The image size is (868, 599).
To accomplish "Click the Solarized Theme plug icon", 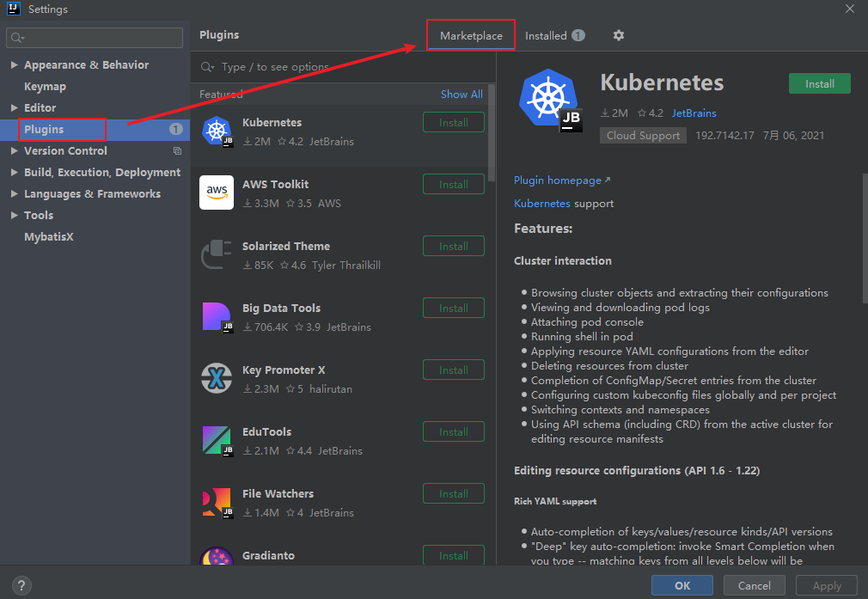I will click(x=217, y=254).
